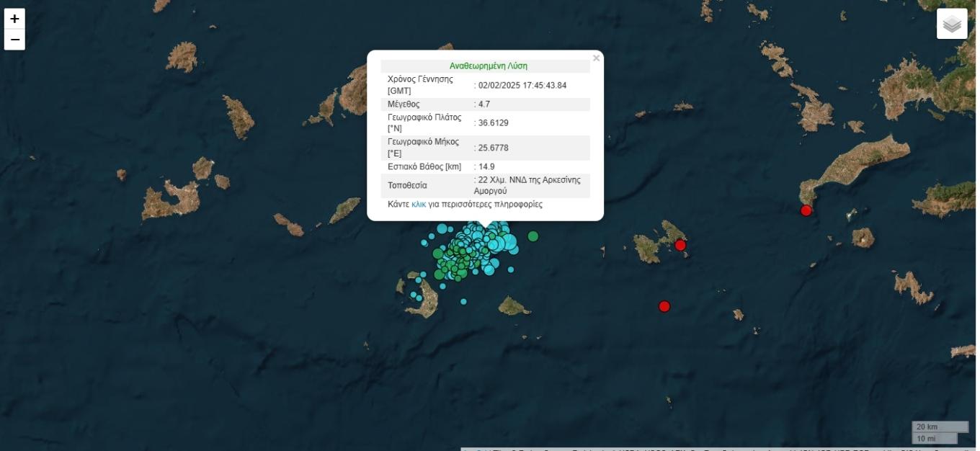
Task: Click the popup title 'Αναθεωρημένη Λύση'
Action: [x=488, y=66]
